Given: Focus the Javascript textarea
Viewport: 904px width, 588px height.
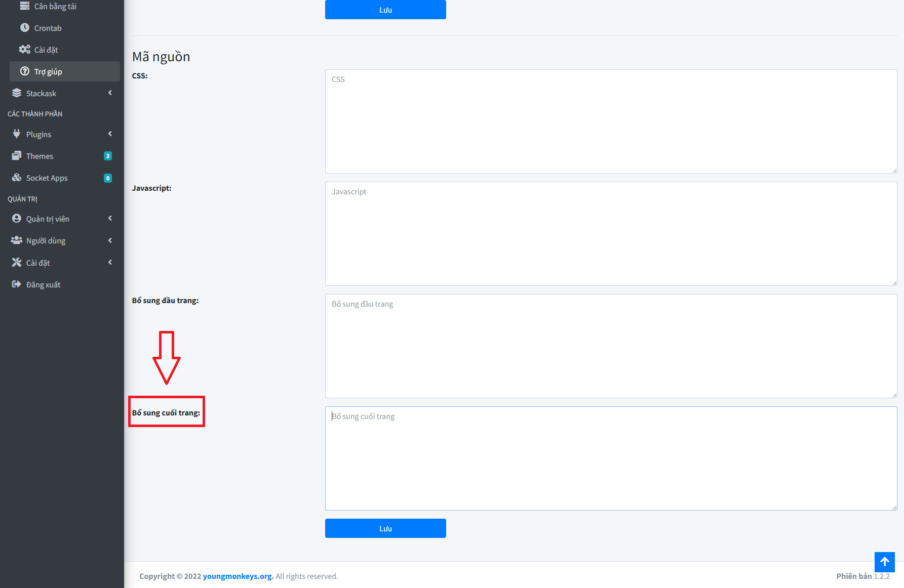Looking at the screenshot, I should 611,234.
